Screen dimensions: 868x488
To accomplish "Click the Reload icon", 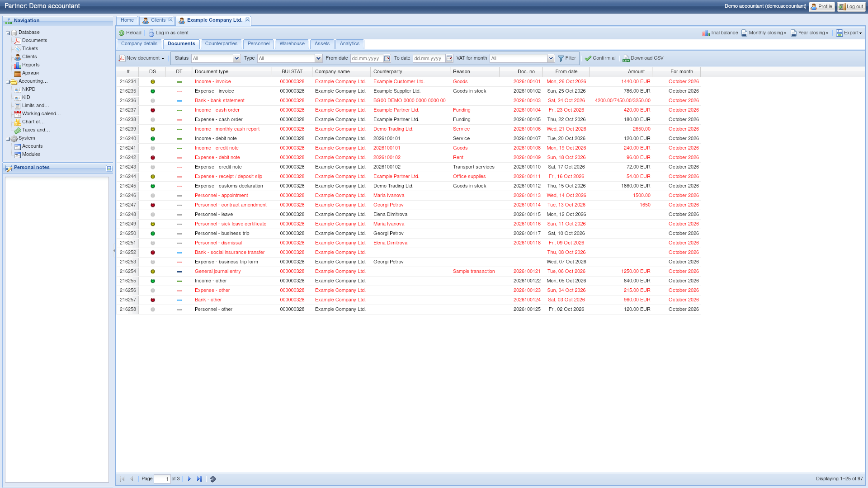I will point(122,33).
